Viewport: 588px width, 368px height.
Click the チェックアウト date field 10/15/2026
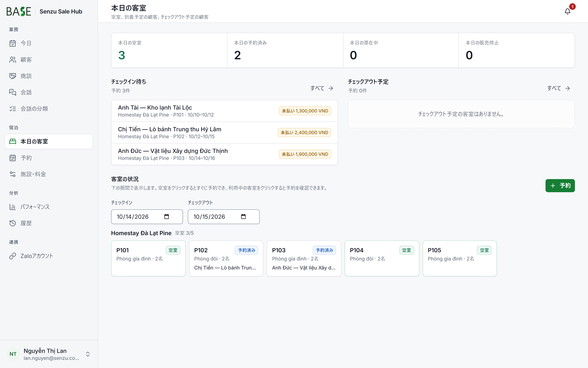224,217
